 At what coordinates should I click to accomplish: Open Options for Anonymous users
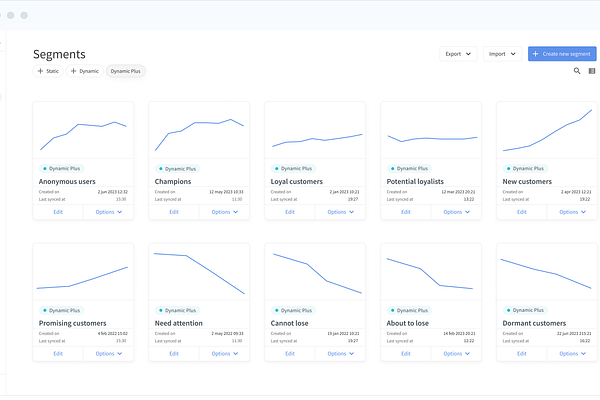pos(109,212)
